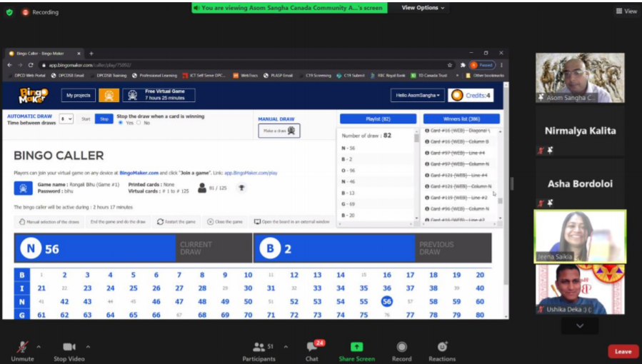Open the DPCD Web Portal bookmark

coord(27,76)
